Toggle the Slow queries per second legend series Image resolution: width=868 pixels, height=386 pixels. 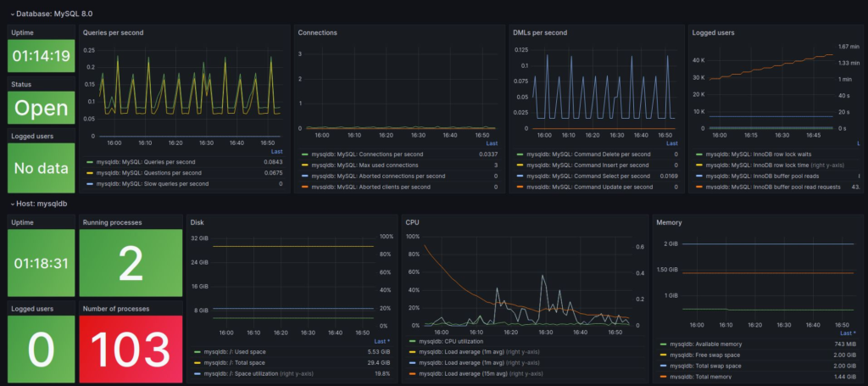[153, 183]
